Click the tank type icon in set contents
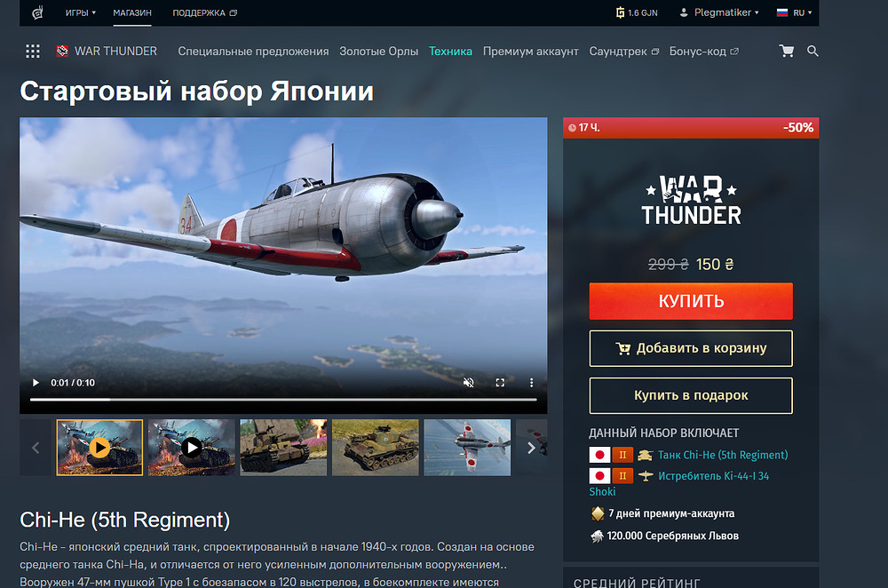The image size is (888, 588). click(x=645, y=455)
